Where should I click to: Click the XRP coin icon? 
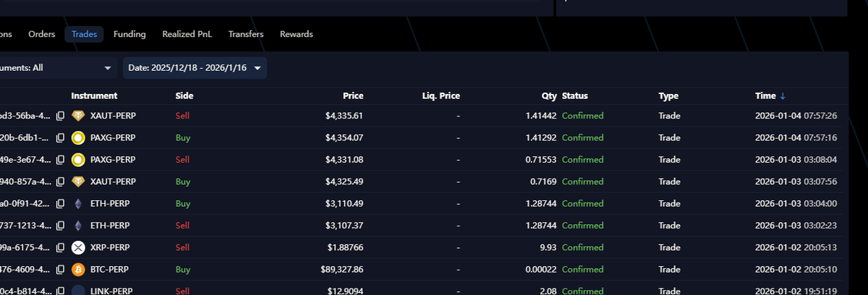[78, 247]
